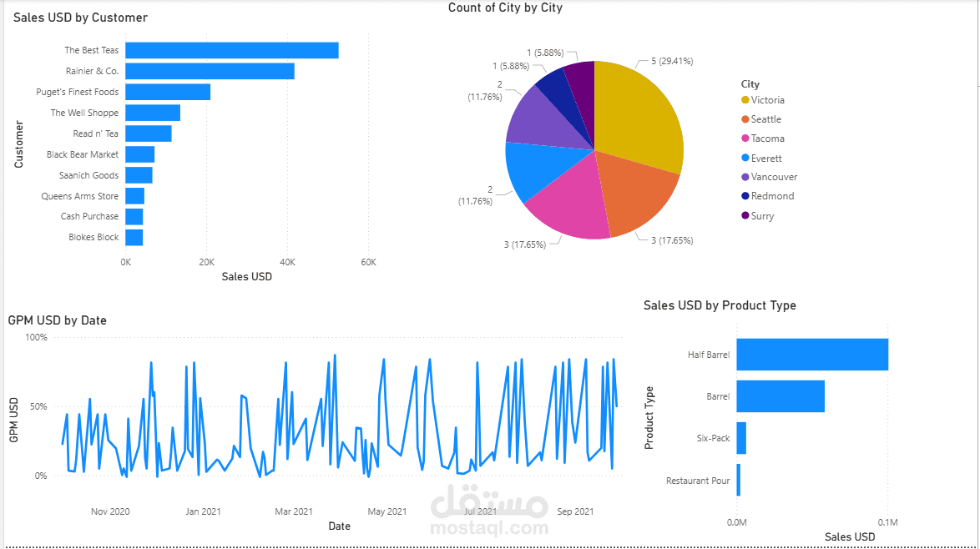
Task: Select Redmond in the City legend
Action: click(x=768, y=195)
